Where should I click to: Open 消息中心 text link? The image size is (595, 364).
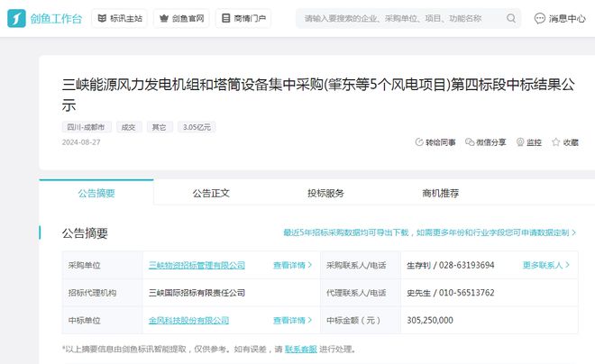point(567,18)
